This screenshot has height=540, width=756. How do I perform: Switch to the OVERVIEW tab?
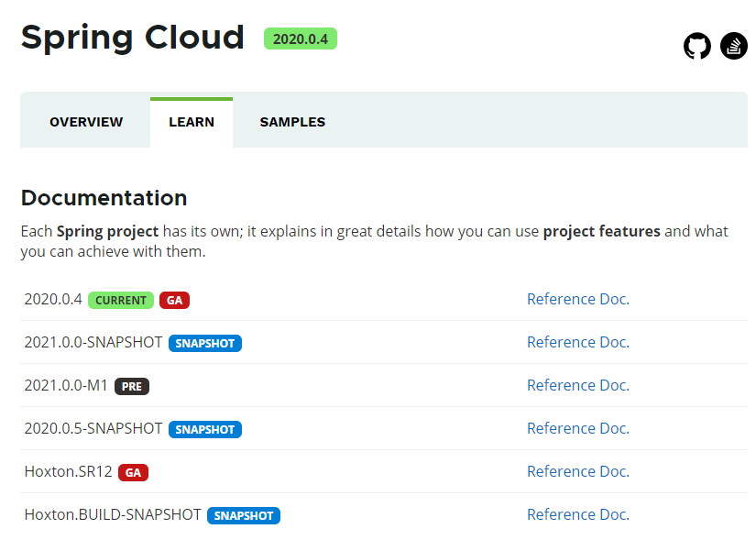click(x=86, y=122)
